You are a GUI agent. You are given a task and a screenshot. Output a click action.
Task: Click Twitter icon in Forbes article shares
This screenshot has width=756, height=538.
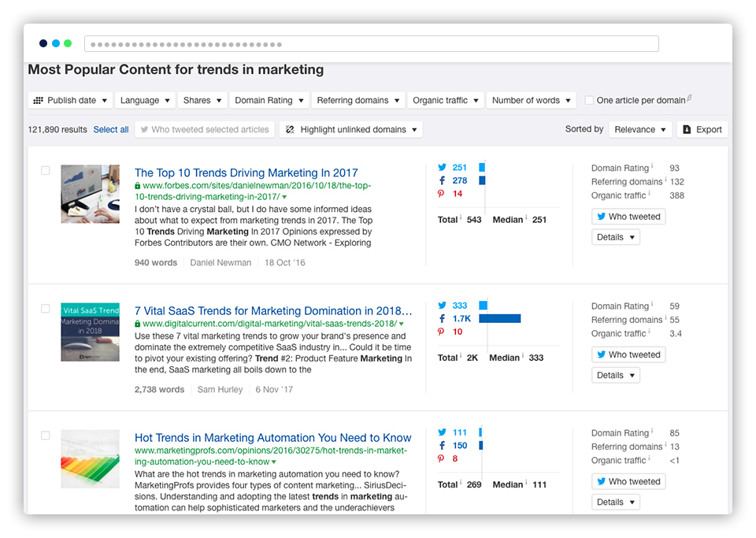pos(442,168)
